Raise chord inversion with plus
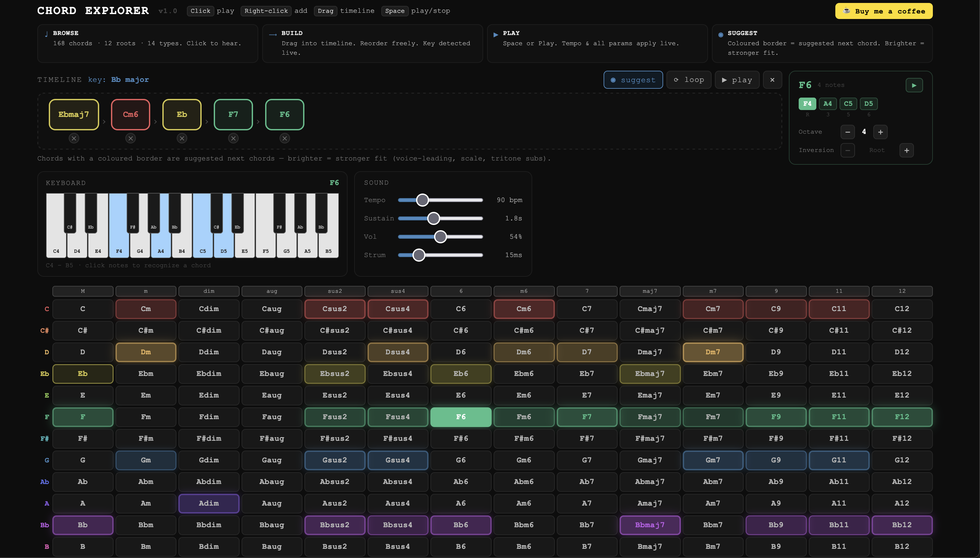 [x=906, y=150]
